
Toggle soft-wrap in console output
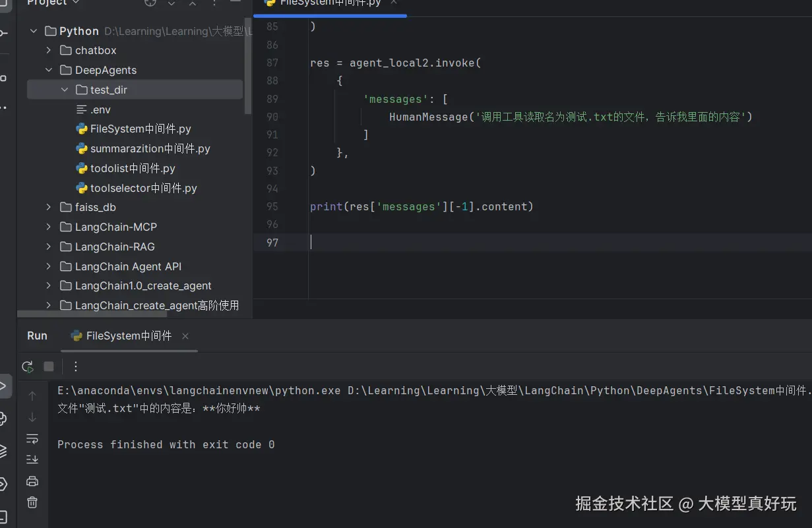coord(32,438)
